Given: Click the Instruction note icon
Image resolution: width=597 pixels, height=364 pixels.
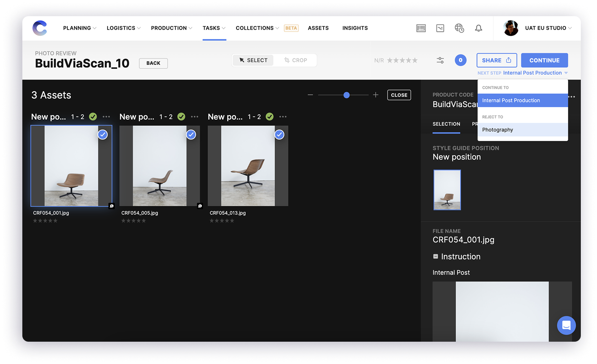Looking at the screenshot, I should (436, 256).
